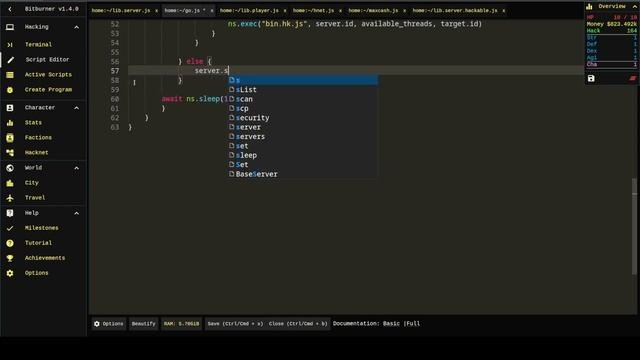Click line number 60 in the gutter

pyautogui.click(x=115, y=99)
